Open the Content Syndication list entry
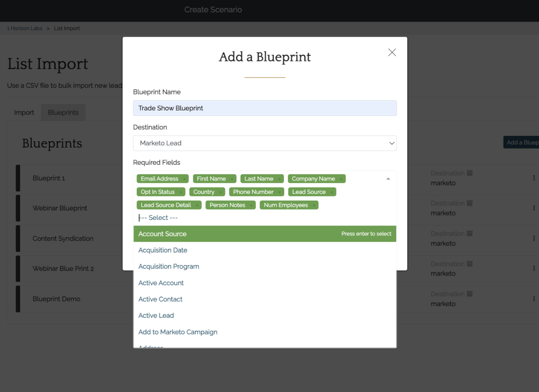 (63, 239)
